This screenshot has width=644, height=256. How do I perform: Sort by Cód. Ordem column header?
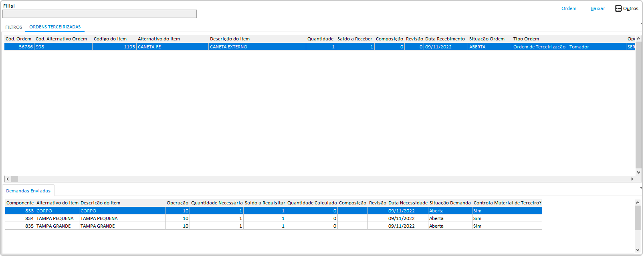pos(18,39)
